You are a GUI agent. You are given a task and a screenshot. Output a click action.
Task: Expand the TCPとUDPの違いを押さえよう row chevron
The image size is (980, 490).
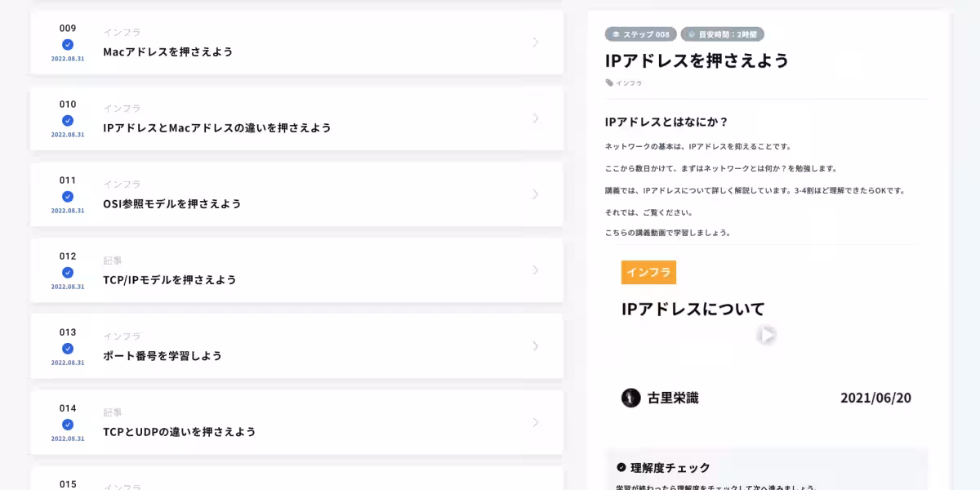click(x=535, y=422)
